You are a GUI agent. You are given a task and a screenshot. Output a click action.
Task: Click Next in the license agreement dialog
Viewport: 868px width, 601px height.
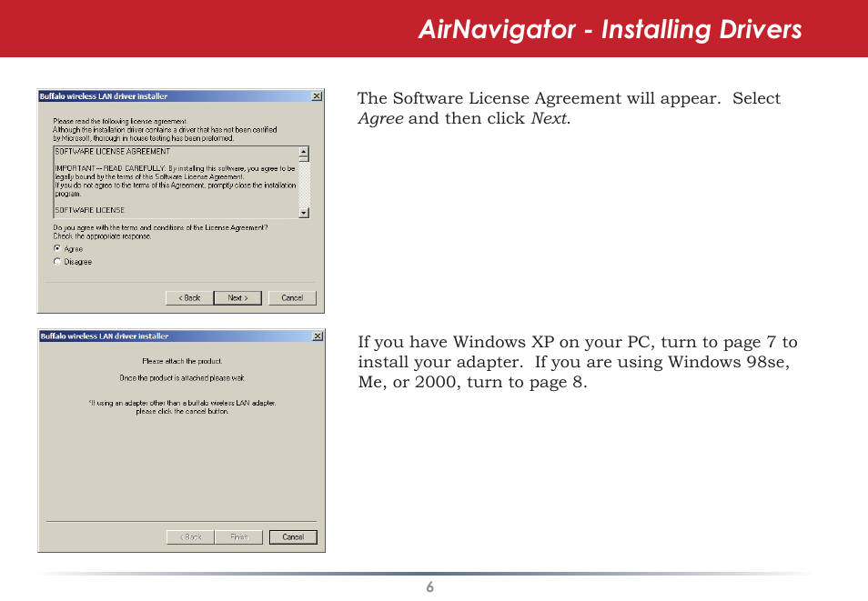[237, 297]
